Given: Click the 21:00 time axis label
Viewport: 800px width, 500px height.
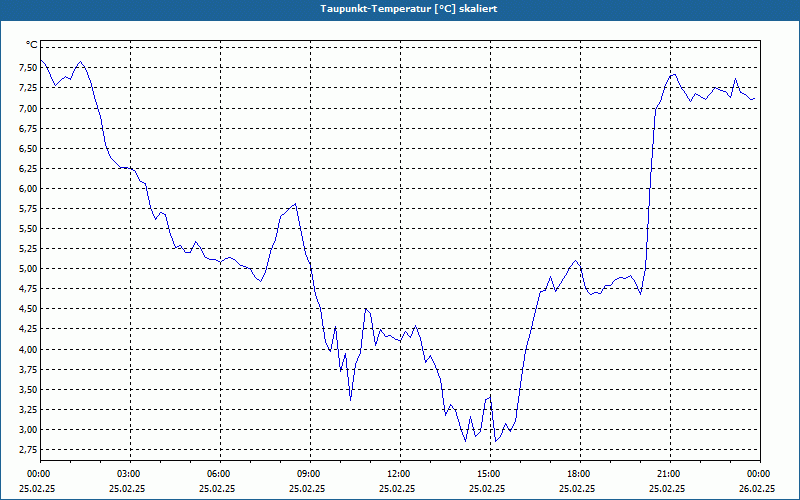Looking at the screenshot, I should 670,474.
